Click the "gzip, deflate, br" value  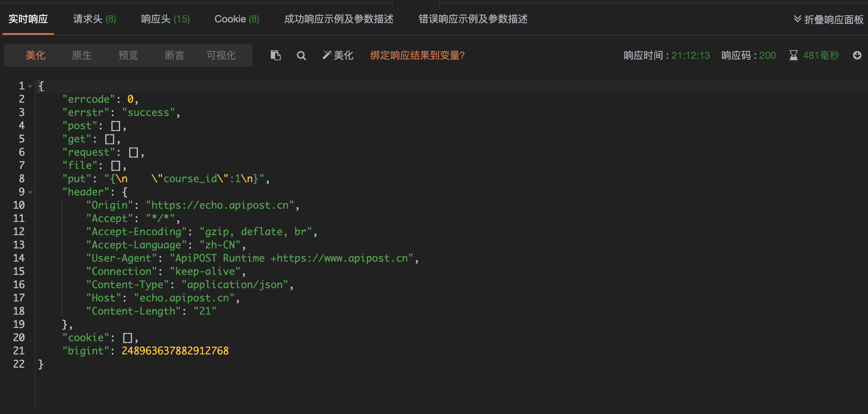(x=256, y=232)
